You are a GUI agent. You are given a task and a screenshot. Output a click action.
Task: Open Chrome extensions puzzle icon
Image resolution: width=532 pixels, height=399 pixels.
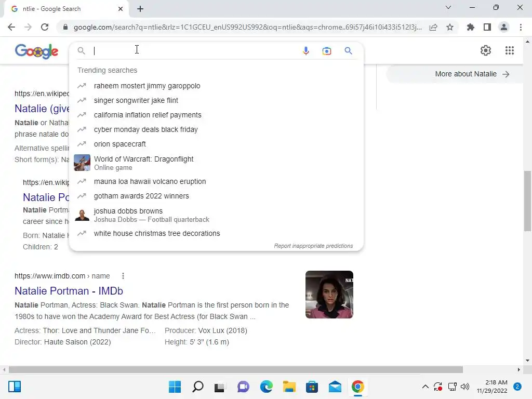click(x=470, y=27)
